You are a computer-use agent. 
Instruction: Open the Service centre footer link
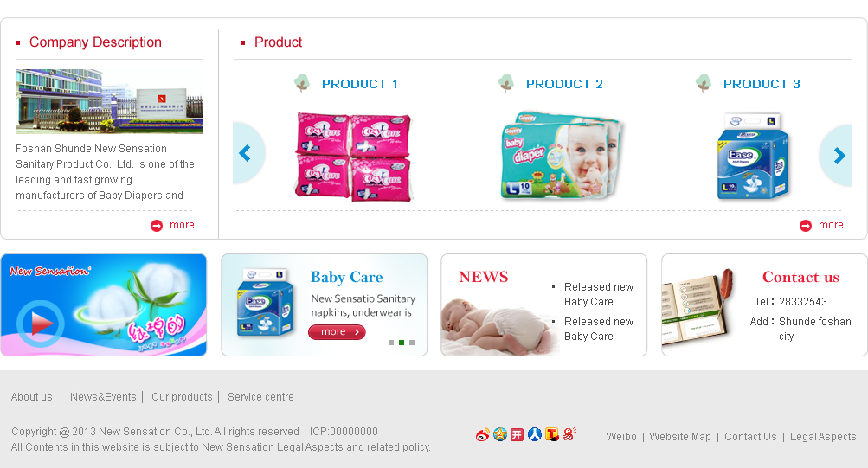(260, 397)
